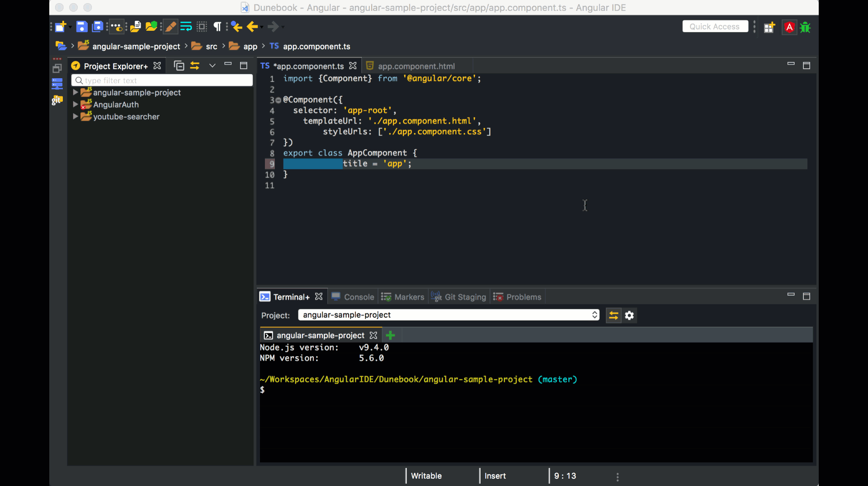Click the Save All toolbar icon
This screenshot has width=868, height=486.
[x=97, y=27]
